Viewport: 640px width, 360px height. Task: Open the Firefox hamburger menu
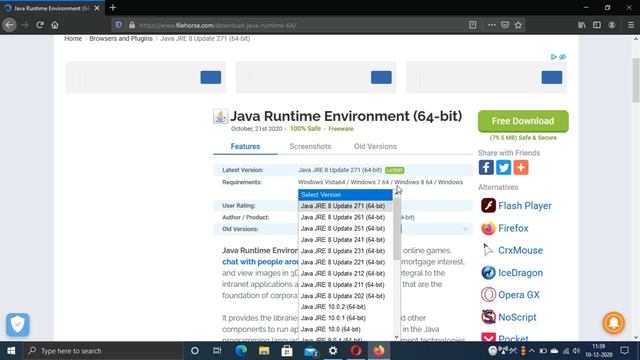pos(631,25)
